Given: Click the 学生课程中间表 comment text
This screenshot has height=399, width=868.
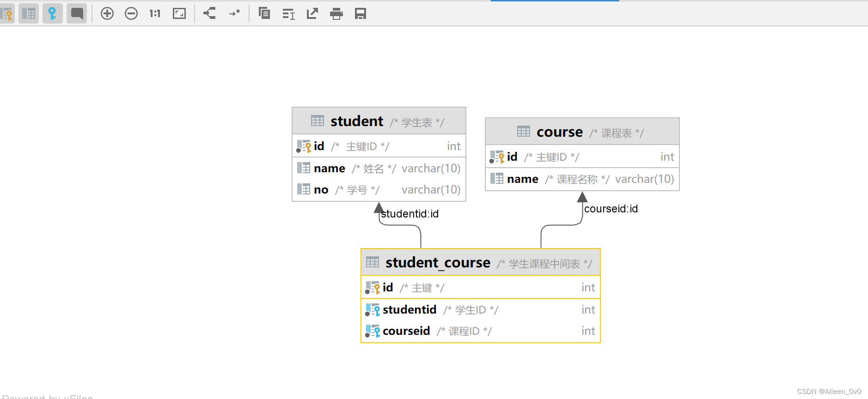Looking at the screenshot, I should 544,264.
